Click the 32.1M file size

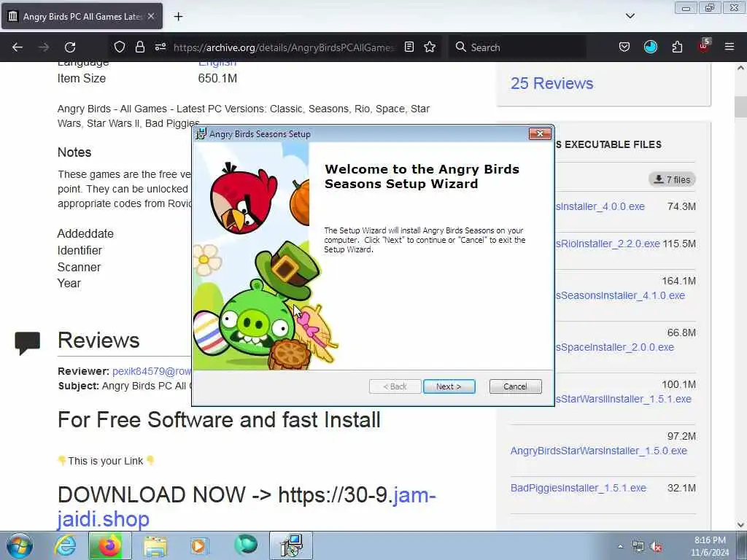[x=681, y=488]
